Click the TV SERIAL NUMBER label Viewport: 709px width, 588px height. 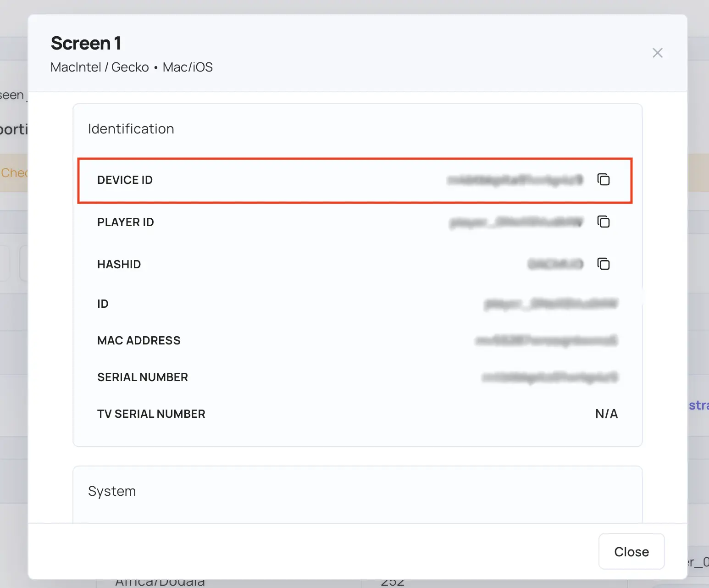click(151, 414)
